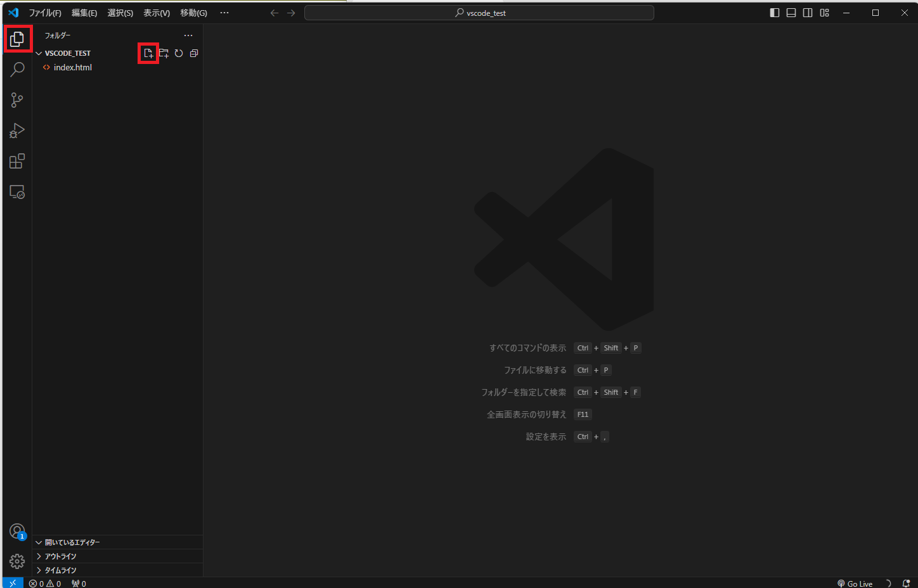Expand the タイムライン section
Image resolution: width=918 pixels, height=588 pixels.
click(118, 570)
